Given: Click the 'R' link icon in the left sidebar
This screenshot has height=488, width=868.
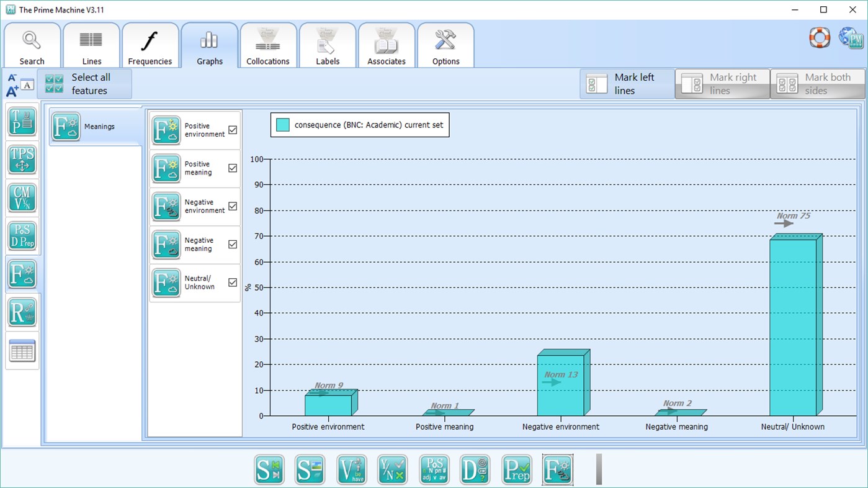Looking at the screenshot, I should point(22,312).
